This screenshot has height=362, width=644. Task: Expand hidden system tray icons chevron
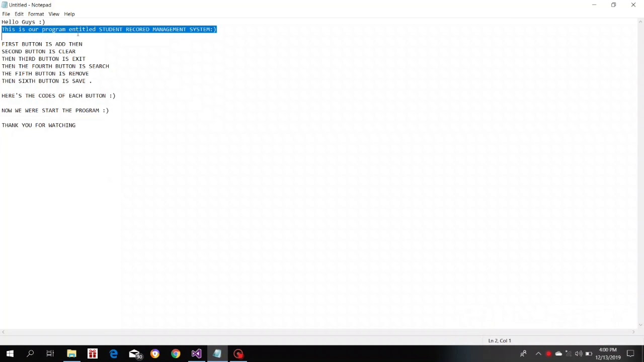pyautogui.click(x=538, y=354)
